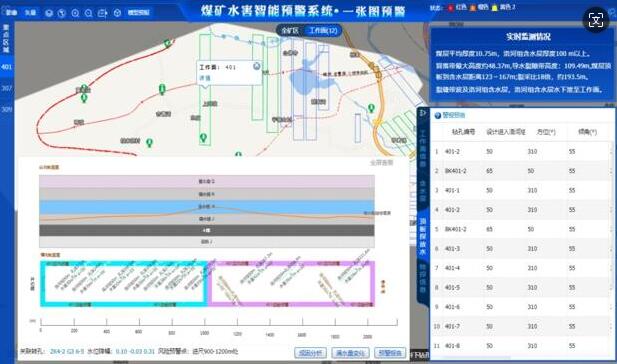Viewport: 617px width, 364px height.
Task: Click the layers icon in top toolbar
Action: (49, 13)
